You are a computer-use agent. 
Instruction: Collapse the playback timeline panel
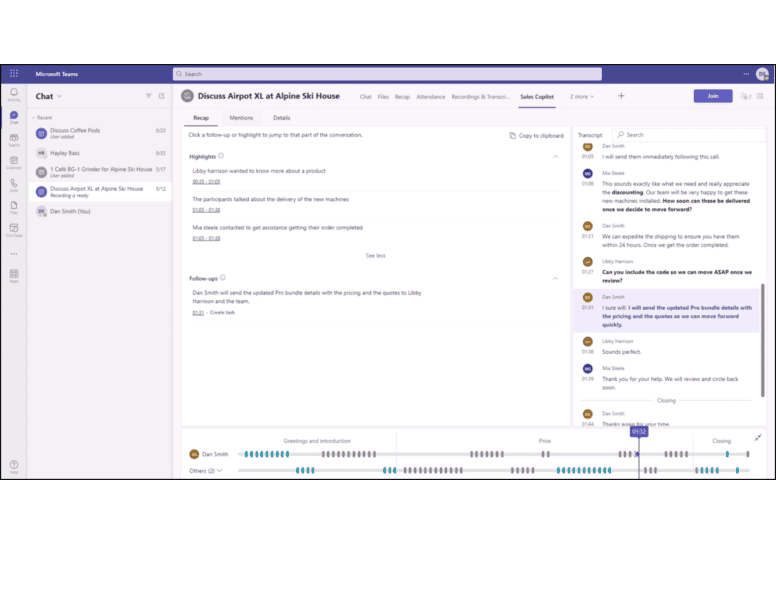[757, 438]
